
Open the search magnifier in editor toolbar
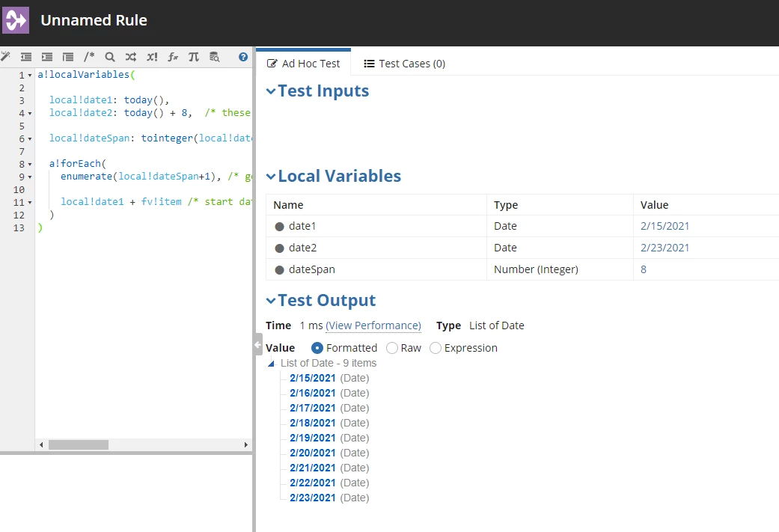110,57
